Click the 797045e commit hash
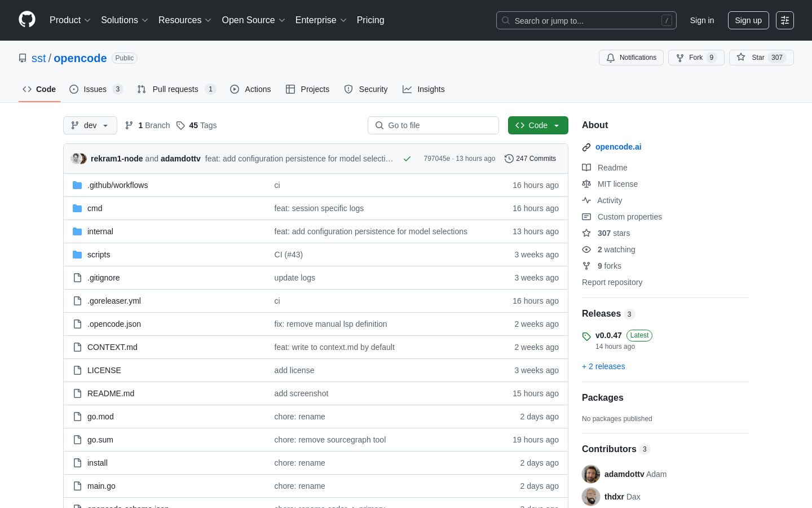812x508 pixels. (436, 159)
